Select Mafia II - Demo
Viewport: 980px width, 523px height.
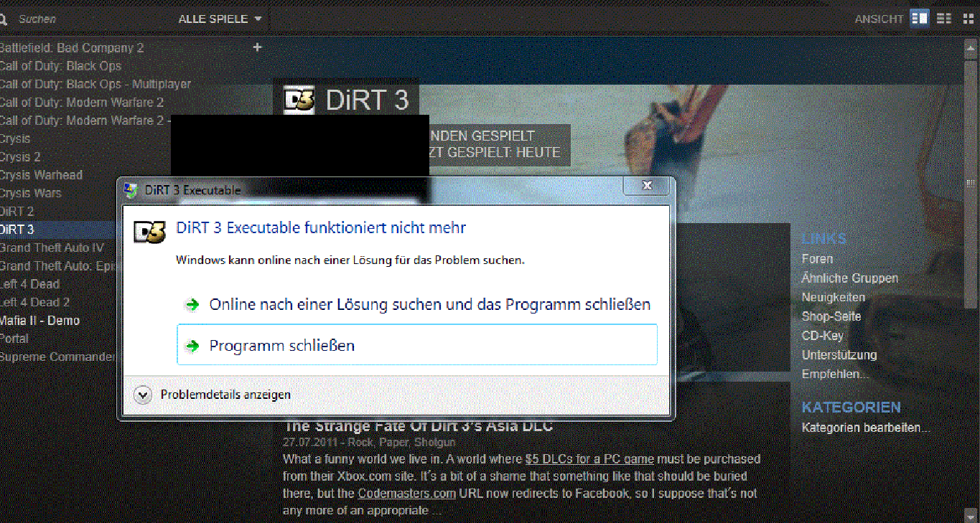coord(39,321)
